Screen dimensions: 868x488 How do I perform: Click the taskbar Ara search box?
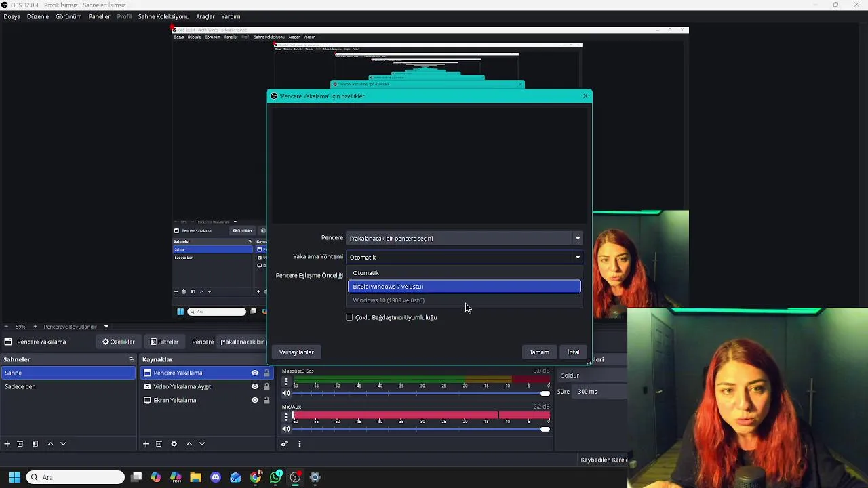75,477
